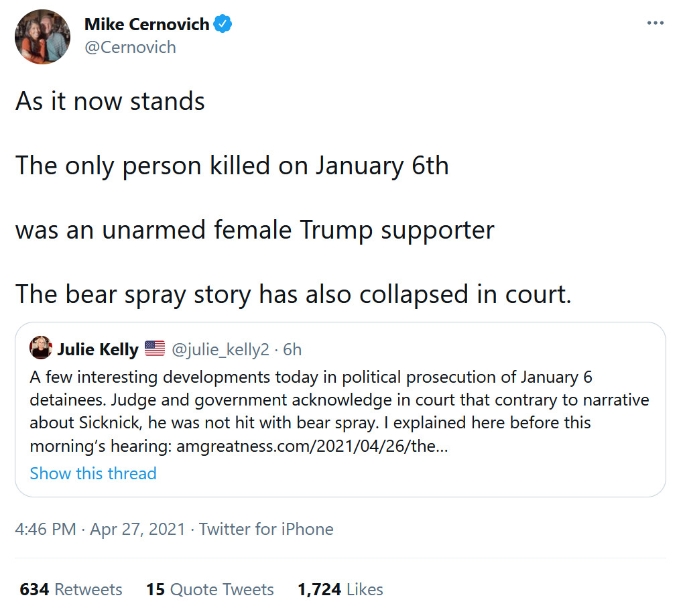
Task: View the 634 Retweets list
Action: (x=71, y=589)
